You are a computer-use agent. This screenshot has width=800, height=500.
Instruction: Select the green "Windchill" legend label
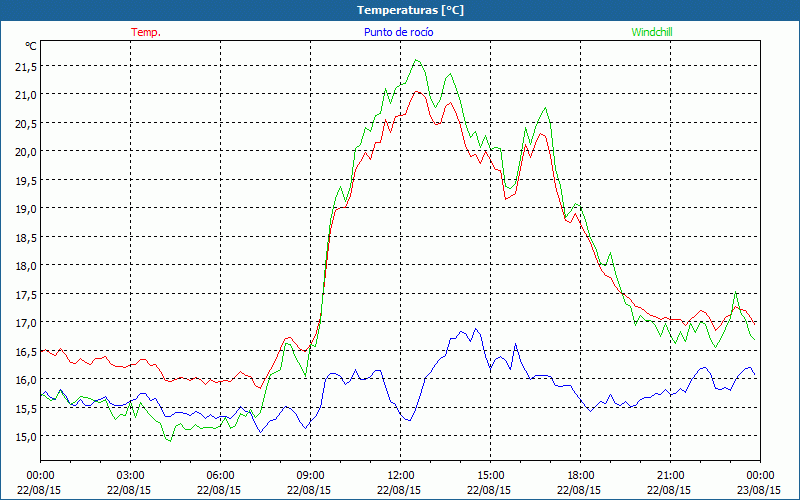653,32
